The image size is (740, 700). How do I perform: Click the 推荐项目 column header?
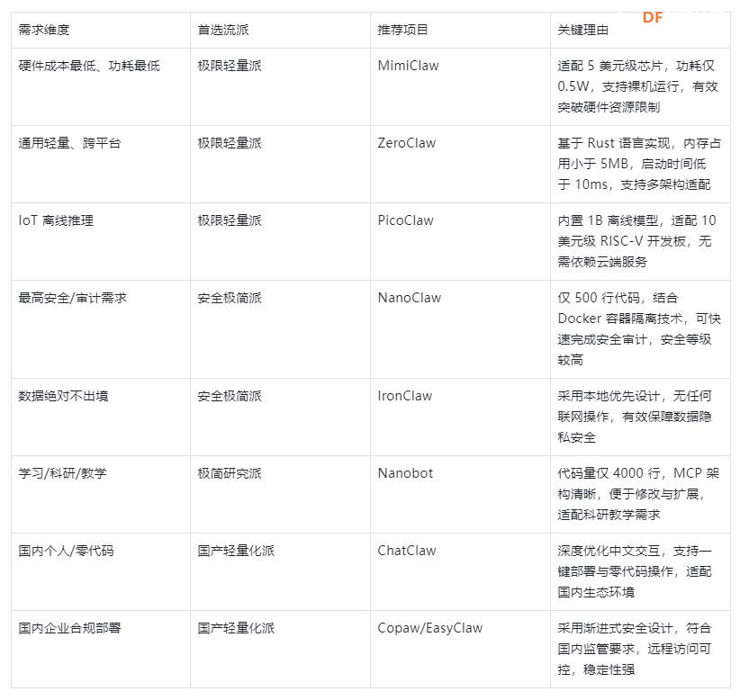point(398,29)
